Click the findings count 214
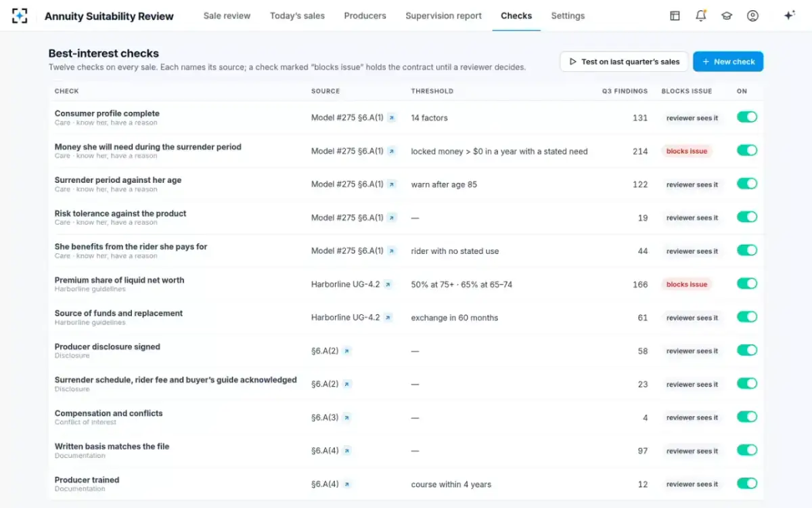Viewport: 812px width, 508px height. pyautogui.click(x=640, y=151)
